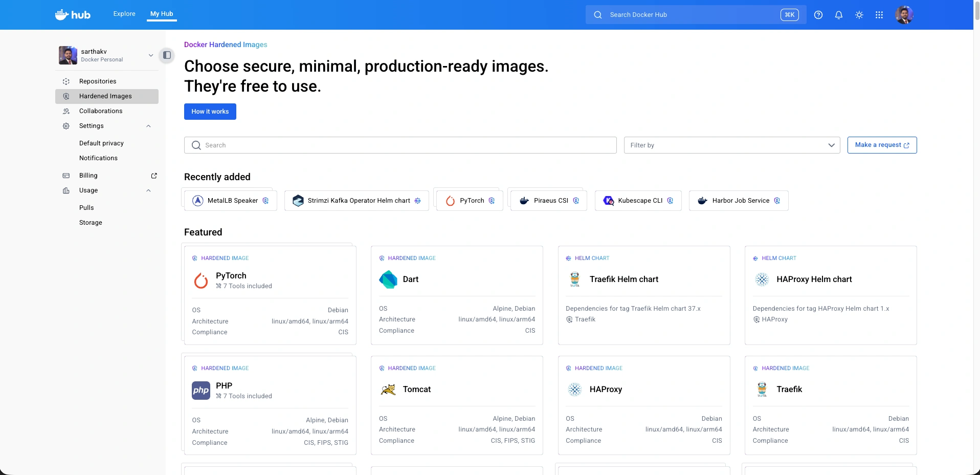Open the Dart hardened image card title
Viewport: 980px width, 475px height.
pyautogui.click(x=411, y=279)
